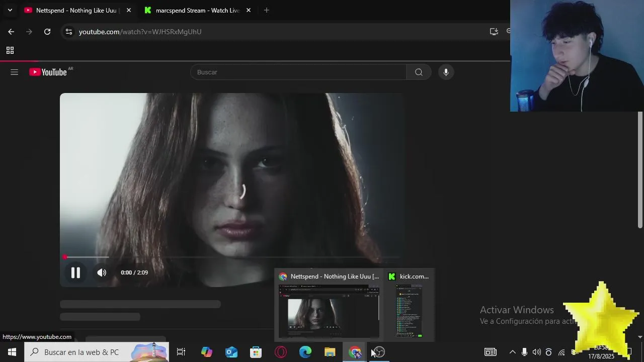The height and width of the screenshot is (362, 644).
Task: Click install app icon in address bar
Action: [x=494, y=32]
